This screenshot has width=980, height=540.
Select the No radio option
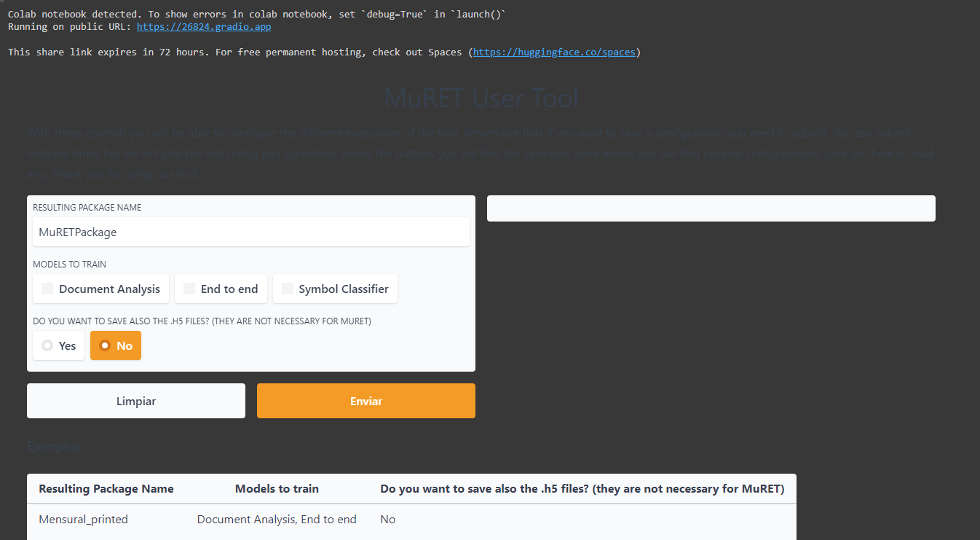point(115,345)
